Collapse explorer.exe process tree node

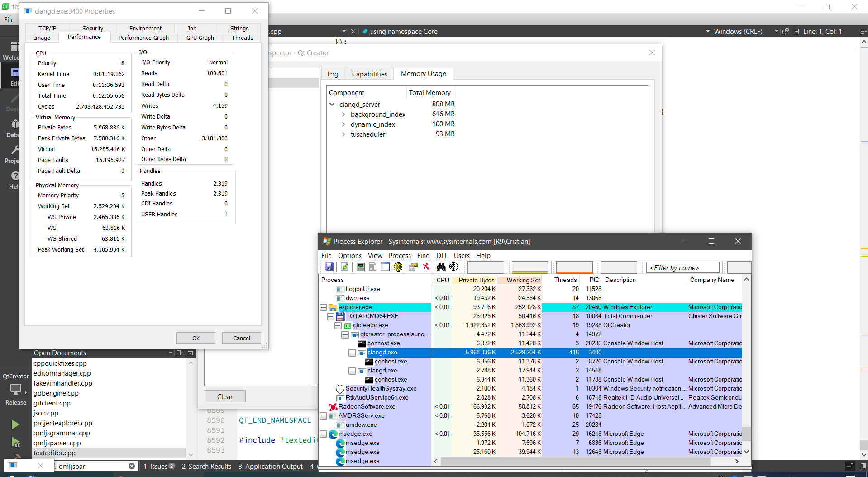click(x=323, y=307)
